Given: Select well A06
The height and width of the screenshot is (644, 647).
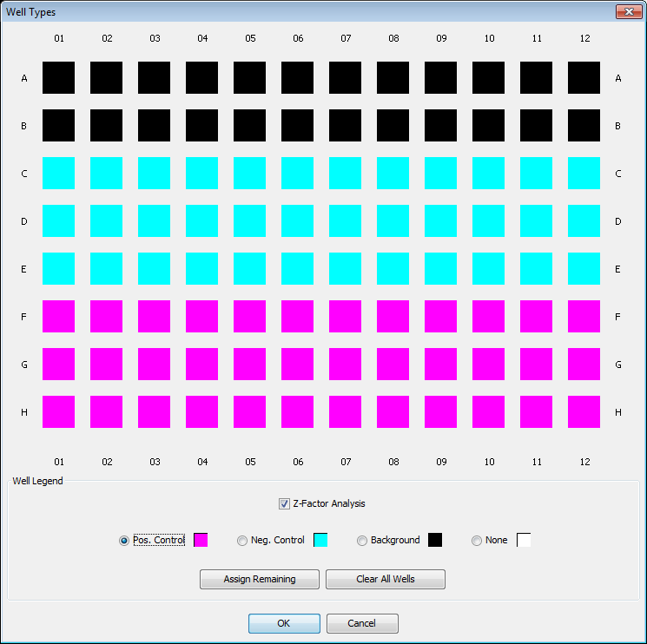Looking at the screenshot, I should pyautogui.click(x=298, y=78).
